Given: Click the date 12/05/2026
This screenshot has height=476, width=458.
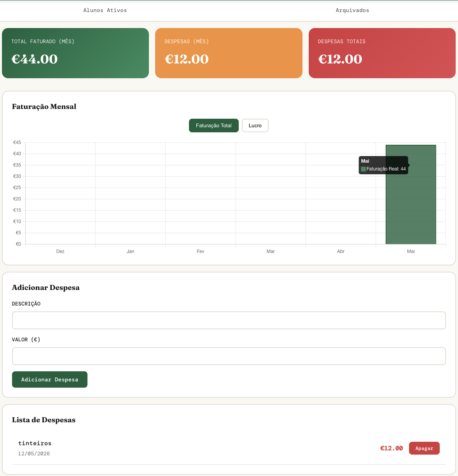Looking at the screenshot, I should pyautogui.click(x=34, y=454).
